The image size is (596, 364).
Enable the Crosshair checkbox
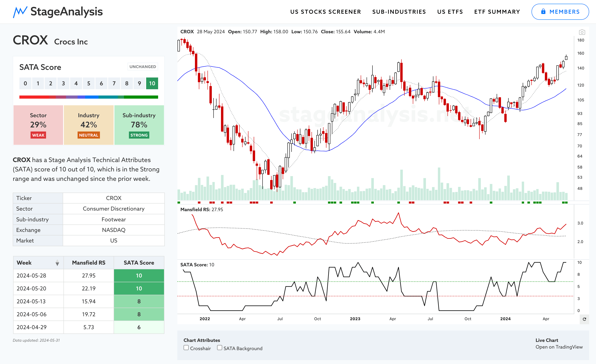tap(186, 348)
